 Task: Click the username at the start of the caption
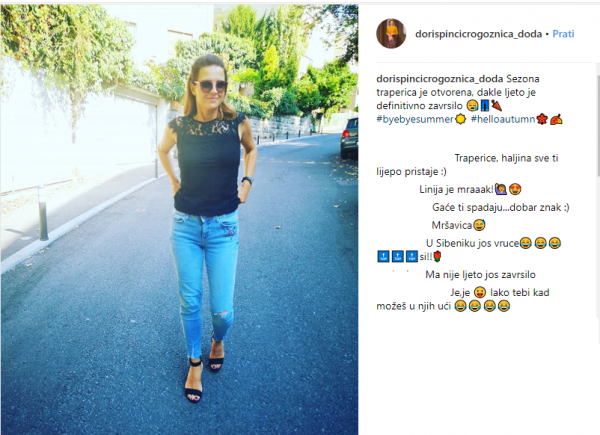[439, 79]
